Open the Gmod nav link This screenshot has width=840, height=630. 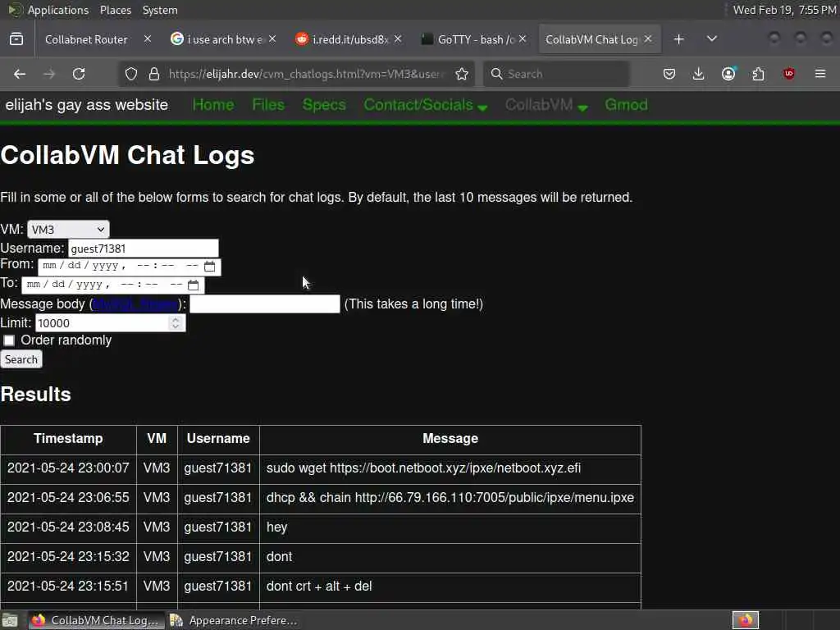(x=626, y=105)
